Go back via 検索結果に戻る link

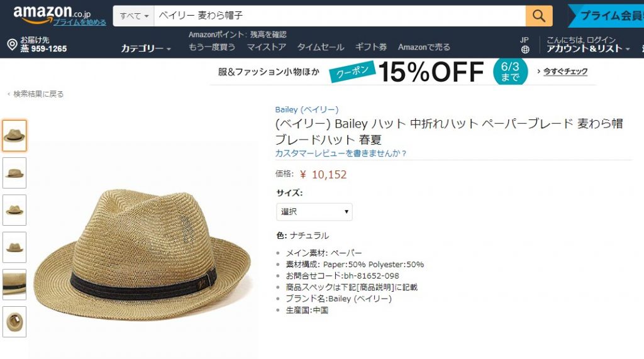pos(38,94)
